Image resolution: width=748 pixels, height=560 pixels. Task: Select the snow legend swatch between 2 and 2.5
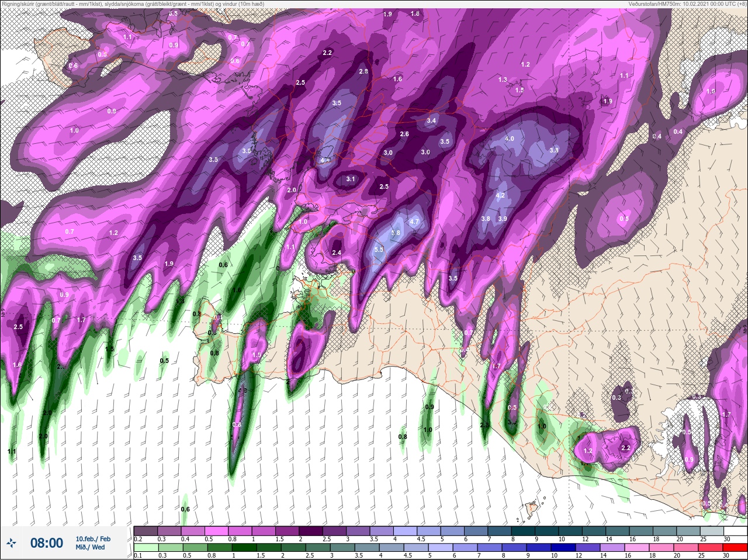pyautogui.click(x=310, y=531)
